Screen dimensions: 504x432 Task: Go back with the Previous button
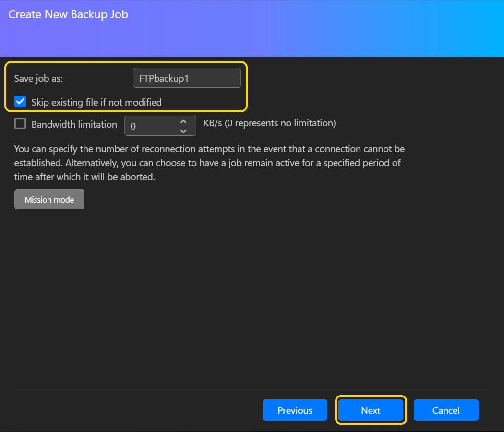[295, 410]
